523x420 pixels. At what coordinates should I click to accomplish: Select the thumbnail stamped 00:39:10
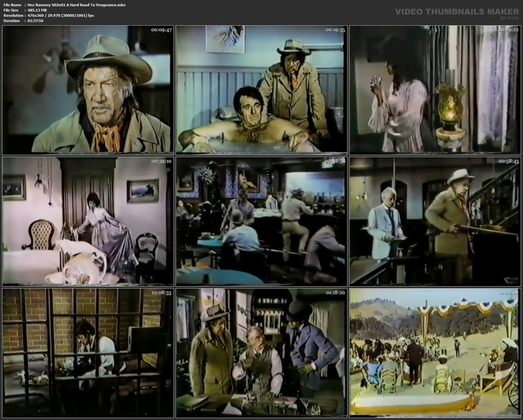coord(88,221)
